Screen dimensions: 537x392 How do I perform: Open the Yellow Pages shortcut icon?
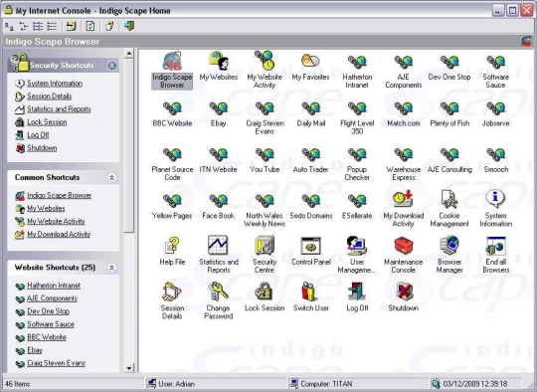(172, 201)
